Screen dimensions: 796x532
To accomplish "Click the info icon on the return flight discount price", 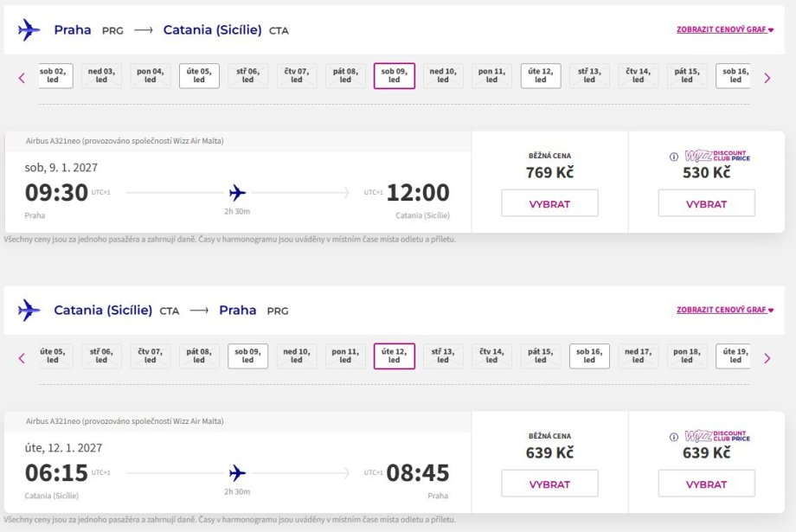I will coord(675,437).
